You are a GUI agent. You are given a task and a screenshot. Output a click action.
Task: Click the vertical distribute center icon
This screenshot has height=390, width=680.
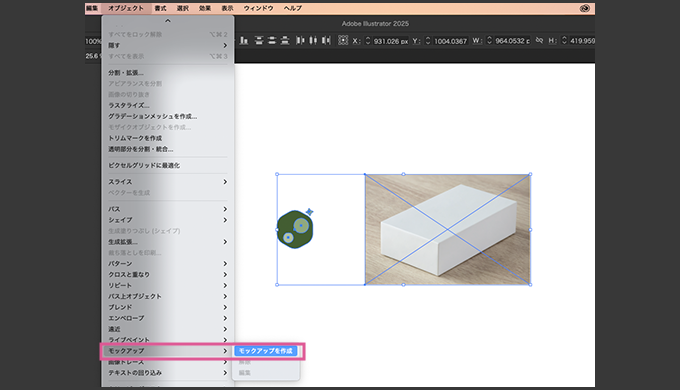(272, 40)
